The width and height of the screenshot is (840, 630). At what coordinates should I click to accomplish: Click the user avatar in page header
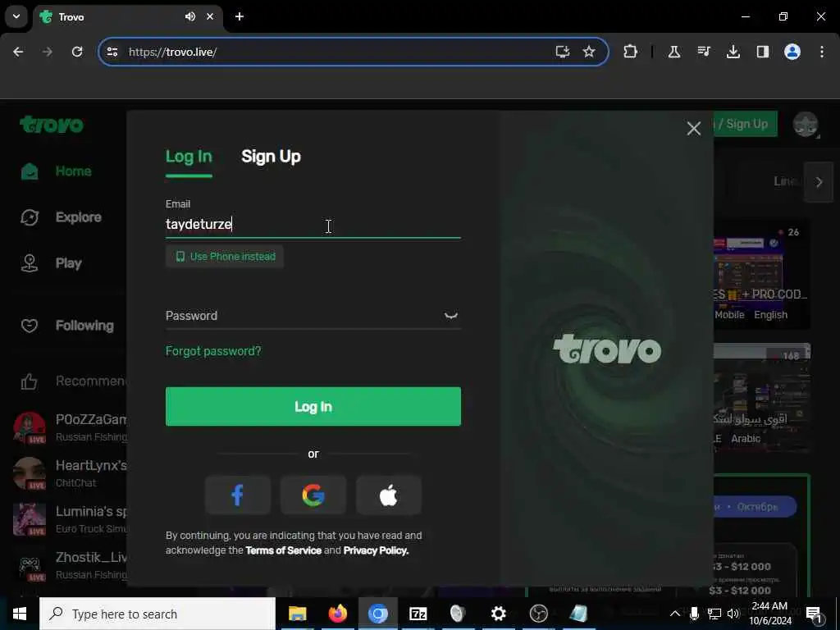tap(806, 125)
